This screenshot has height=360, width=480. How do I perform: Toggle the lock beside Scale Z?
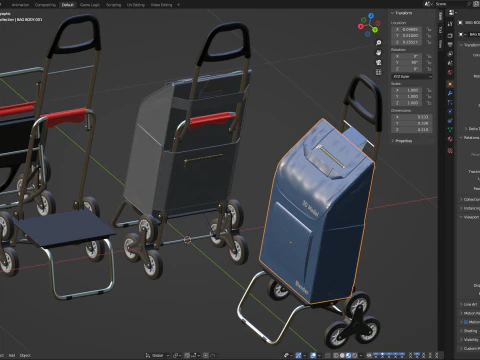click(x=429, y=103)
